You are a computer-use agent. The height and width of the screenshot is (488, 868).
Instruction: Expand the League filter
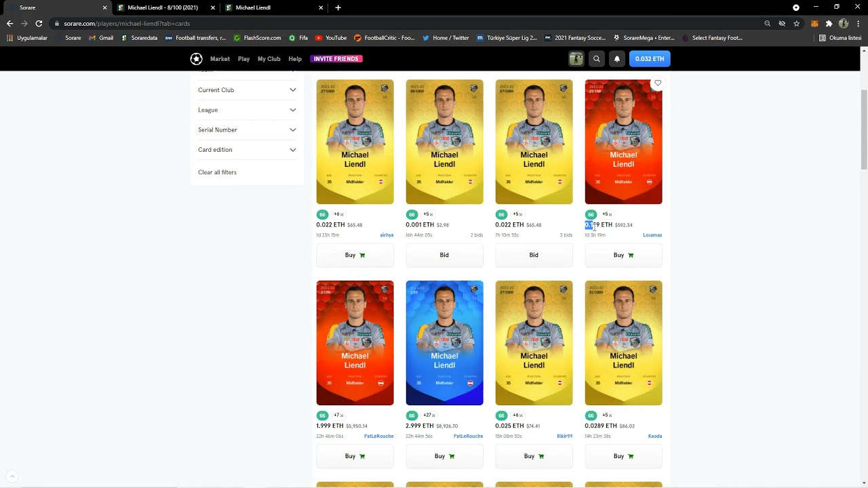tap(247, 110)
